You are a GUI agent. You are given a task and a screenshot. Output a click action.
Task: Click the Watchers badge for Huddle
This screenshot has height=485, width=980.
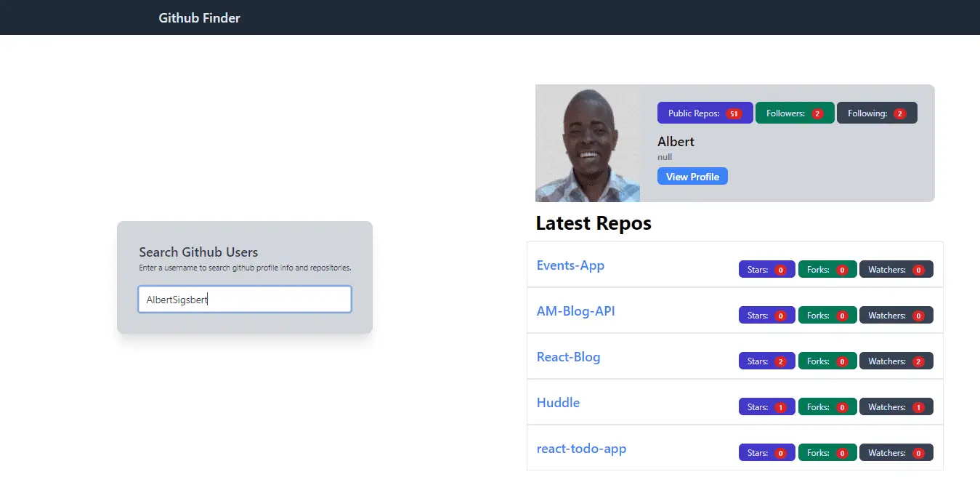896,406
